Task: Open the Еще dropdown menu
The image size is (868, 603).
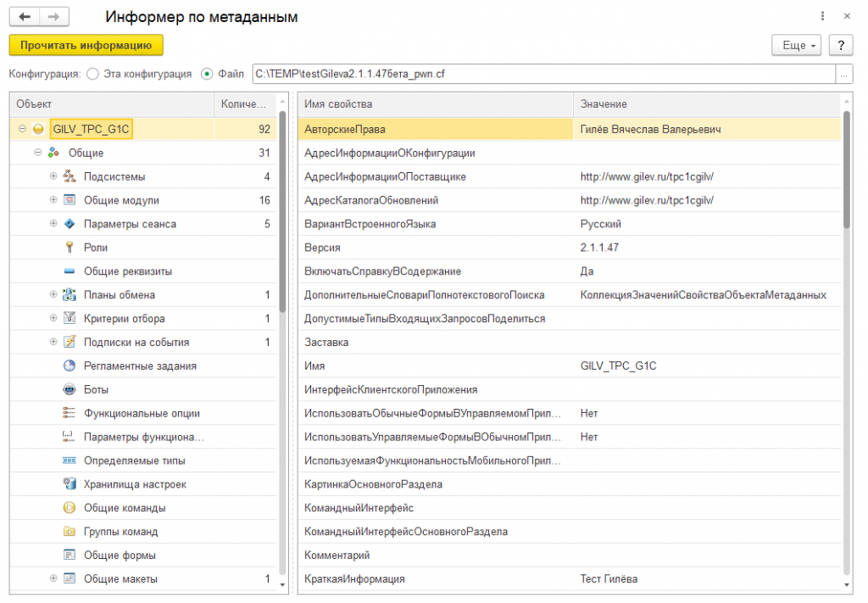Action: [x=797, y=45]
